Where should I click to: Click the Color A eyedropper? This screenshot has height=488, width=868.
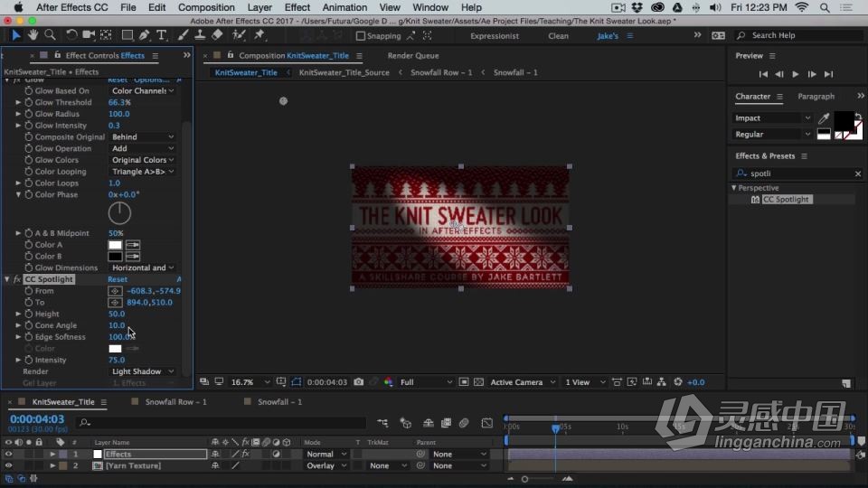(x=133, y=245)
